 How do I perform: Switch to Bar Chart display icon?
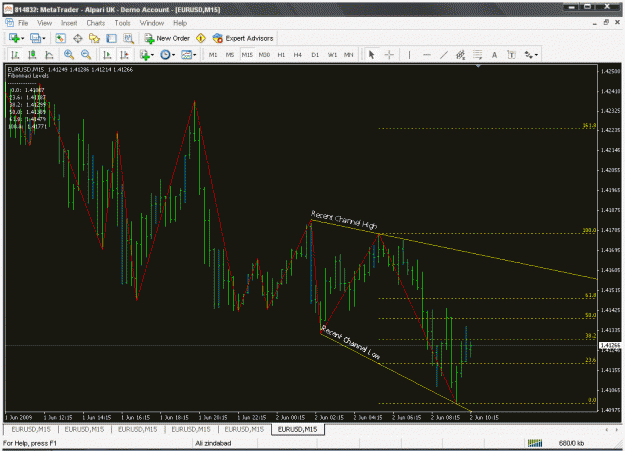click(15, 55)
